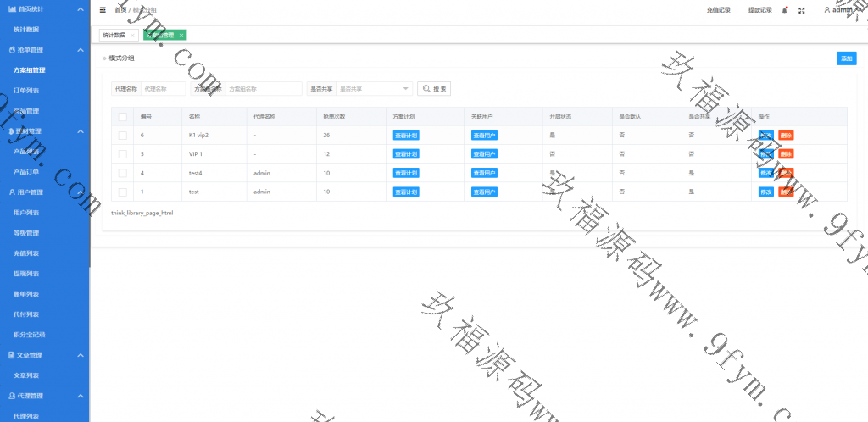
Task: Select the checkbox for test4 row
Action: pos(122,173)
